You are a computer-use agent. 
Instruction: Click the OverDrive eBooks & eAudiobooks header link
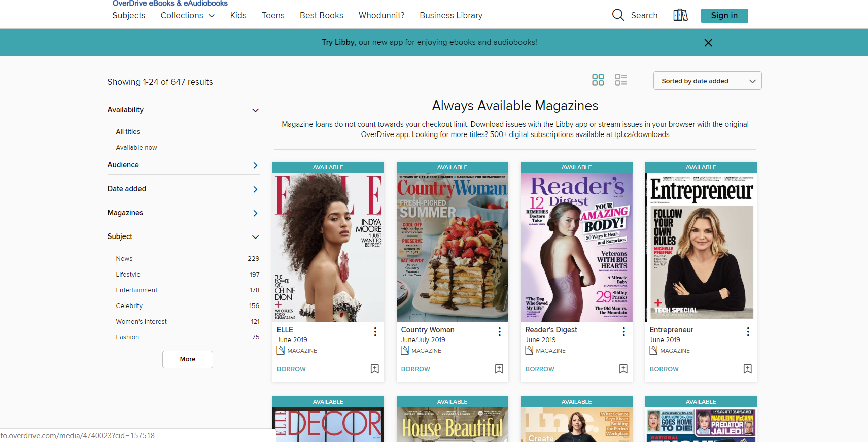(x=170, y=4)
